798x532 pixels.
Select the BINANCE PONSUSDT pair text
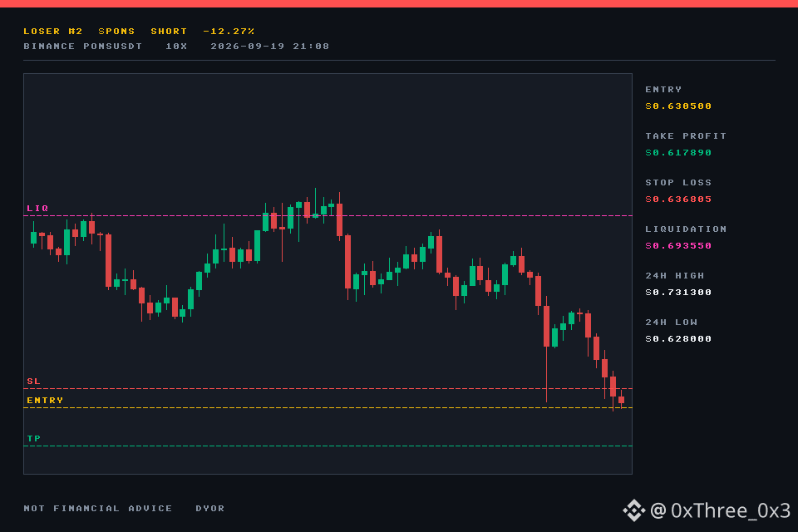tap(83, 47)
